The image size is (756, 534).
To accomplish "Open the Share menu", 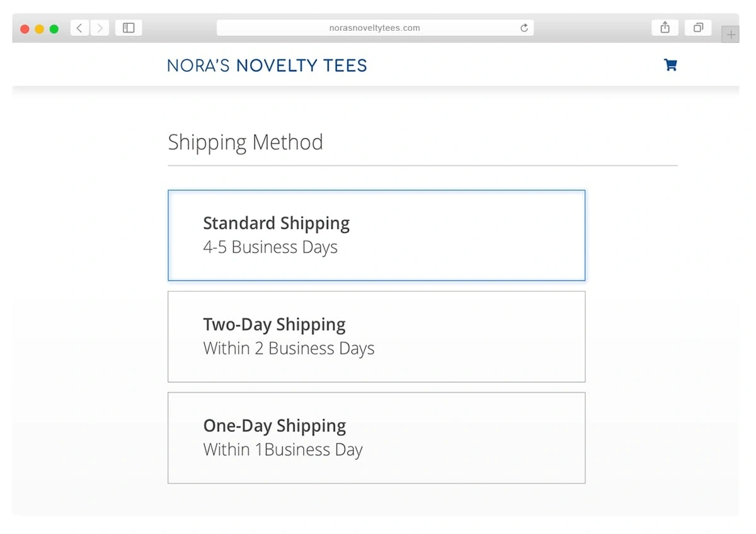I will click(665, 28).
